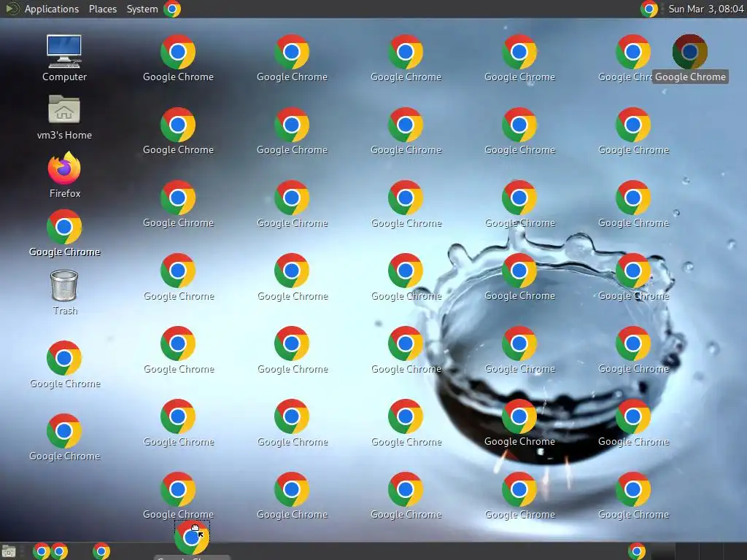Select Google Chrome icon immediately right of Computer

click(x=178, y=58)
